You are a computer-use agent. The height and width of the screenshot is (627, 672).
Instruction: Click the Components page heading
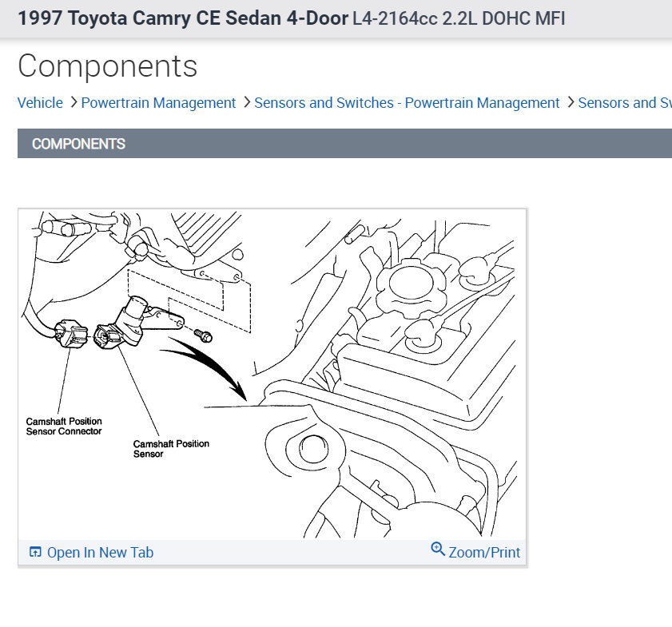tap(108, 66)
